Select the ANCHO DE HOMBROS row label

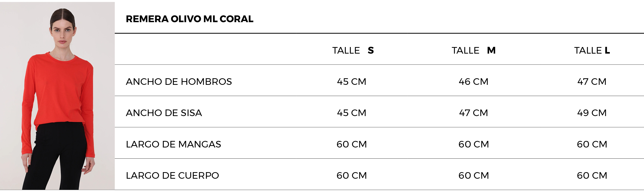click(179, 82)
